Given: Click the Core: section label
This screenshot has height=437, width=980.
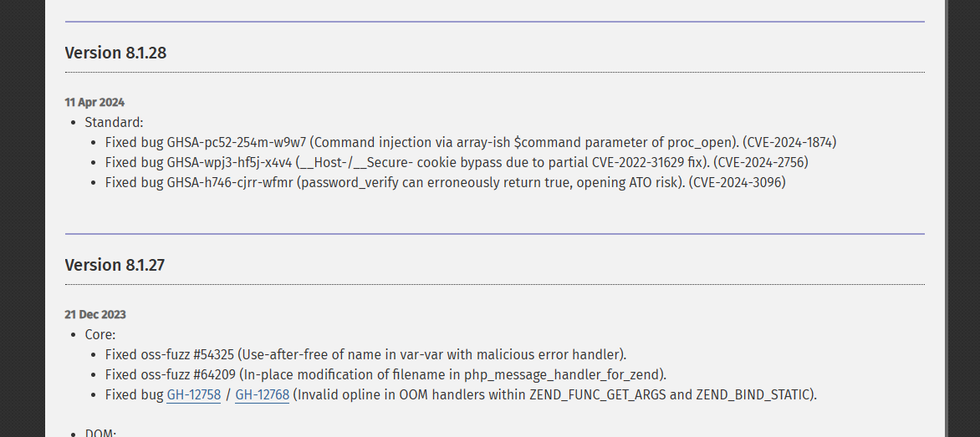Looking at the screenshot, I should click(100, 334).
